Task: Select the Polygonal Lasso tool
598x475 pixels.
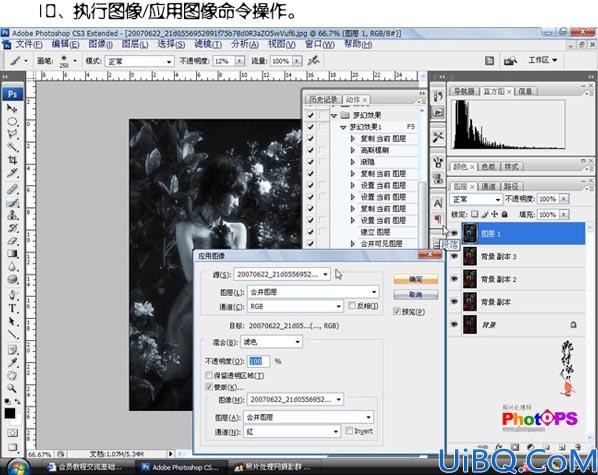Action: (12, 134)
